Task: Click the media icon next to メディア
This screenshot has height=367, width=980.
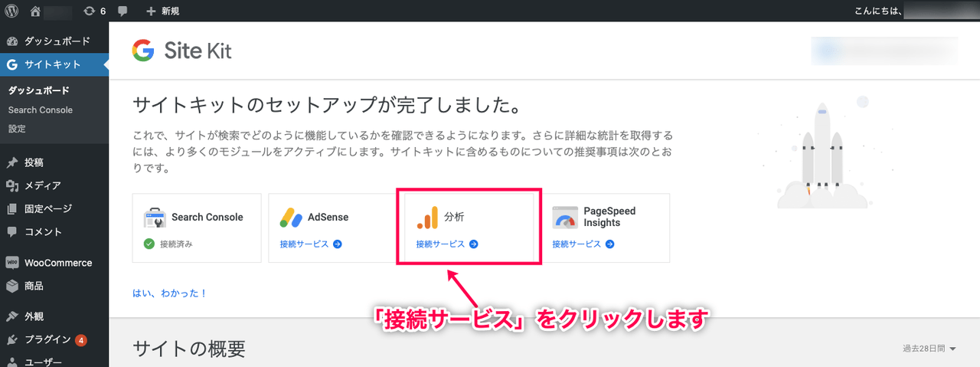Action: click(x=12, y=185)
